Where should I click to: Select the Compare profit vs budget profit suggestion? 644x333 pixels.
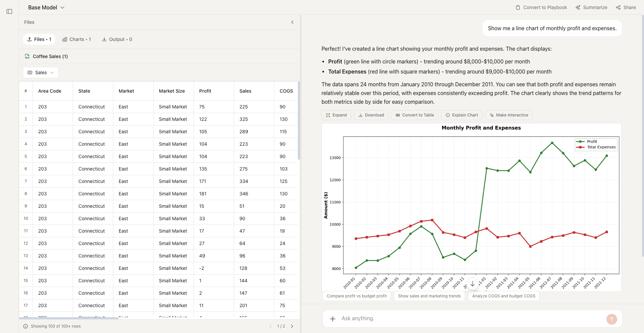click(x=357, y=296)
